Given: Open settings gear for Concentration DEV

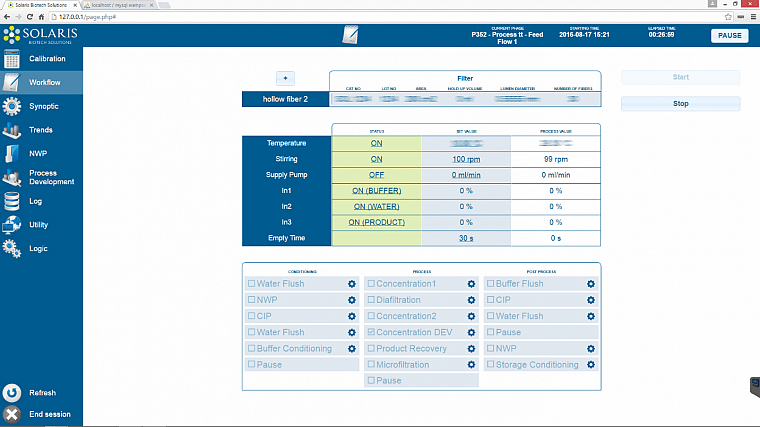Looking at the screenshot, I should click(471, 332).
